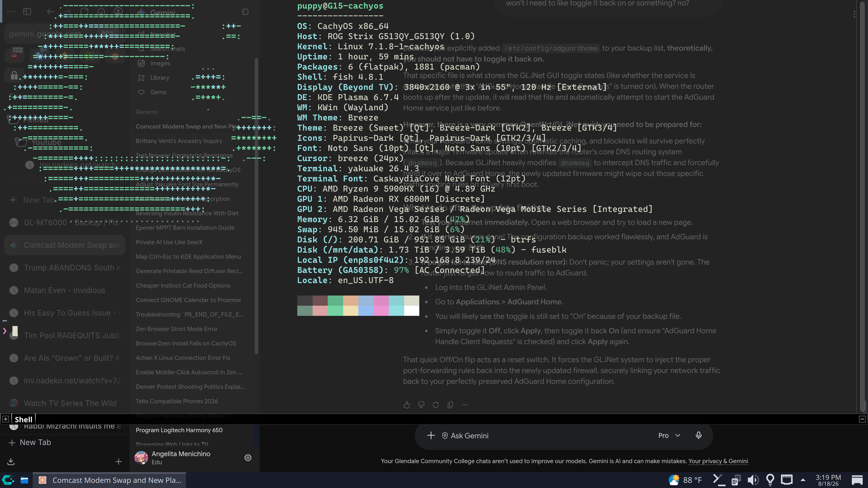Screen dimensions: 868x488
Task: Click the 'GPU 1: AMD Radeon RX 6800M' line
Action: click(x=391, y=199)
